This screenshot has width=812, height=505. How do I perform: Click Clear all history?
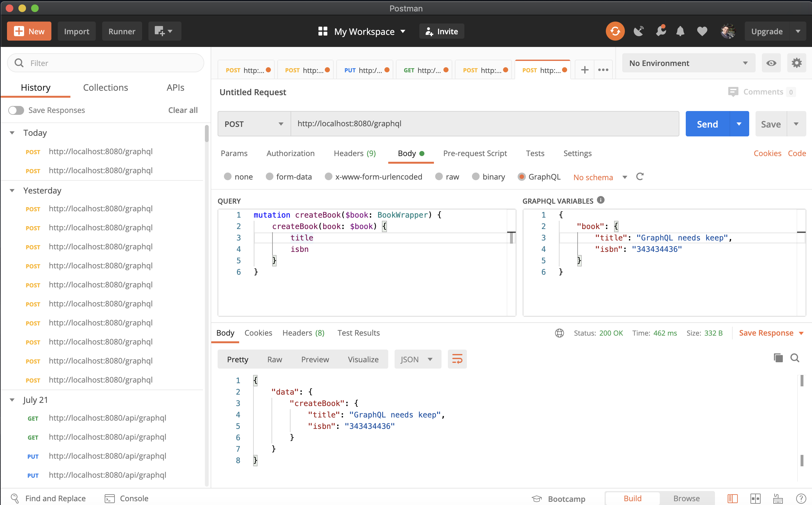(183, 110)
